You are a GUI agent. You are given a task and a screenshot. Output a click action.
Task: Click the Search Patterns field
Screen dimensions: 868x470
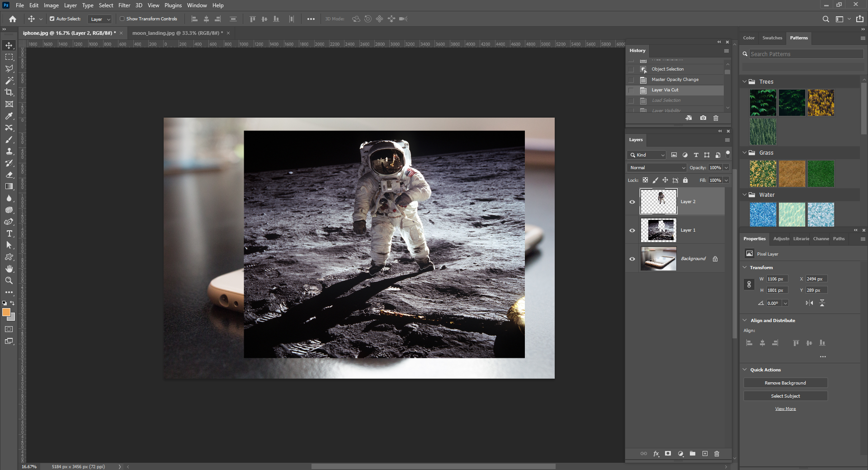coord(806,54)
